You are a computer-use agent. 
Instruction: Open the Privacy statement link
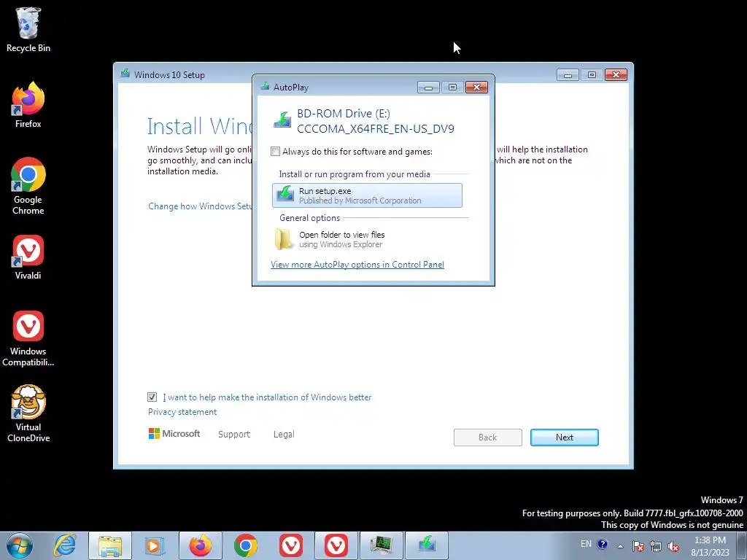point(182,411)
